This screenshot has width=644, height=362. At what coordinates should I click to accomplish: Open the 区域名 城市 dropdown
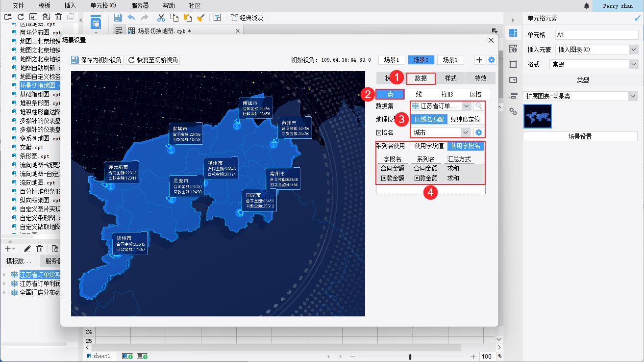point(466,132)
